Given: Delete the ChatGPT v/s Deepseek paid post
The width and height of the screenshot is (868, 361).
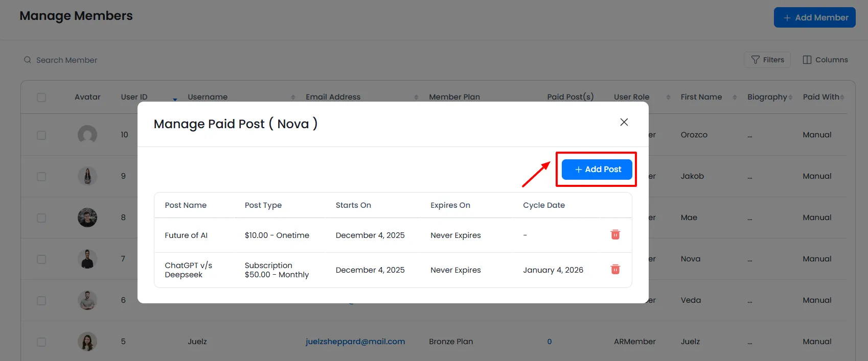Looking at the screenshot, I should coord(615,269).
